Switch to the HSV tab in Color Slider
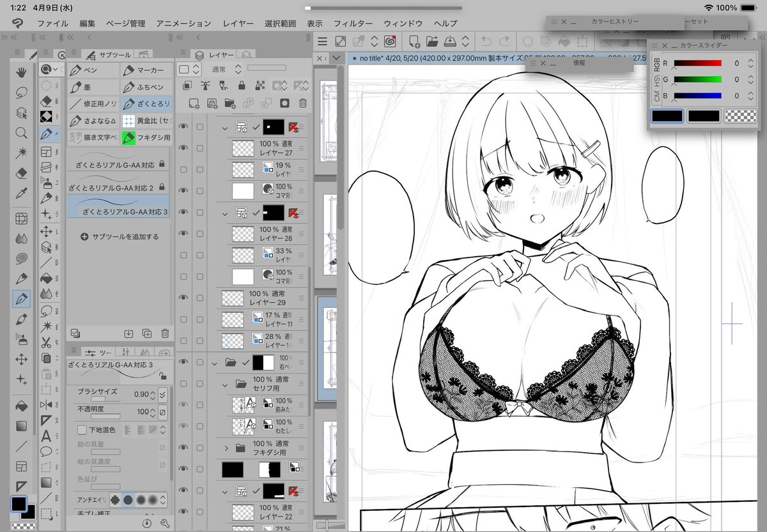The width and height of the screenshot is (767, 532). (x=656, y=80)
